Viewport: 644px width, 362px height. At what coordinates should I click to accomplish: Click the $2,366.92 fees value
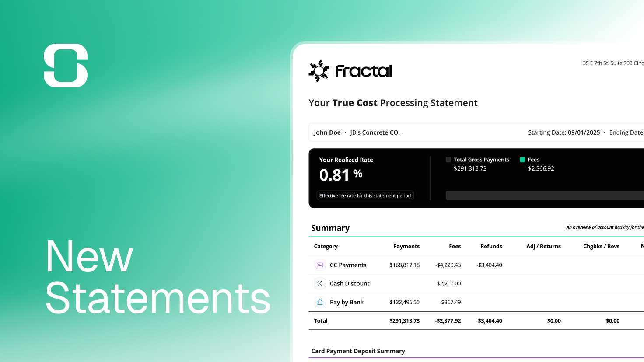tap(541, 168)
